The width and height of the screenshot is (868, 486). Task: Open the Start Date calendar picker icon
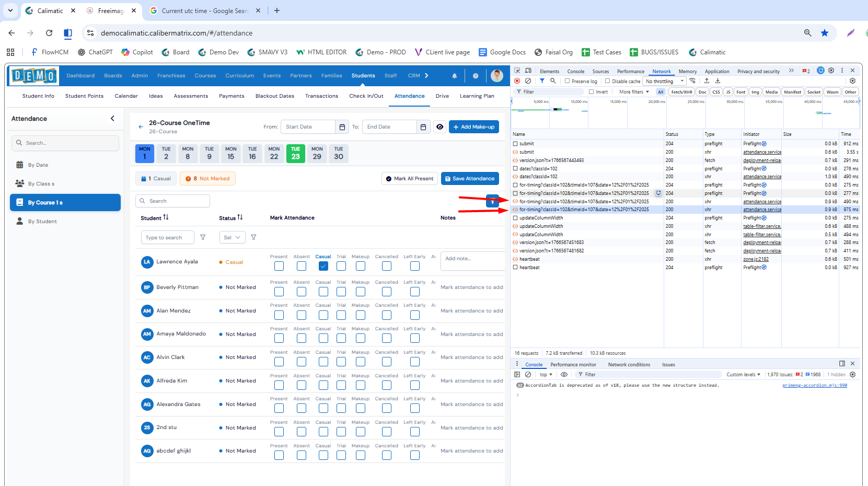tap(342, 127)
